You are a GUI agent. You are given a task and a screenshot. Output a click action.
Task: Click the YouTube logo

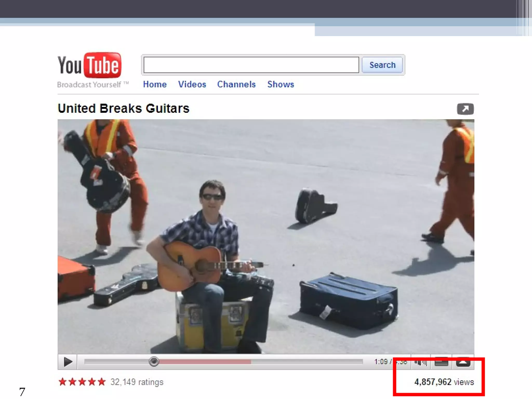coord(89,65)
